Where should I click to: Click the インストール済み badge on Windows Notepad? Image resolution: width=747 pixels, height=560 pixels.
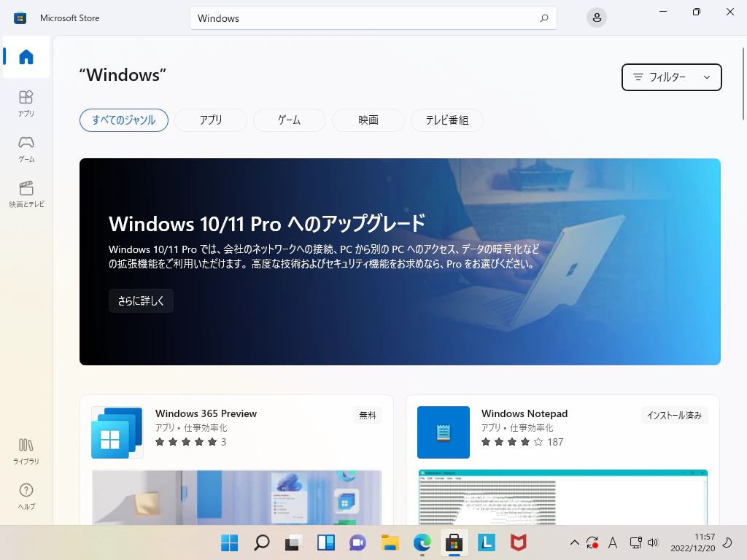tap(674, 415)
